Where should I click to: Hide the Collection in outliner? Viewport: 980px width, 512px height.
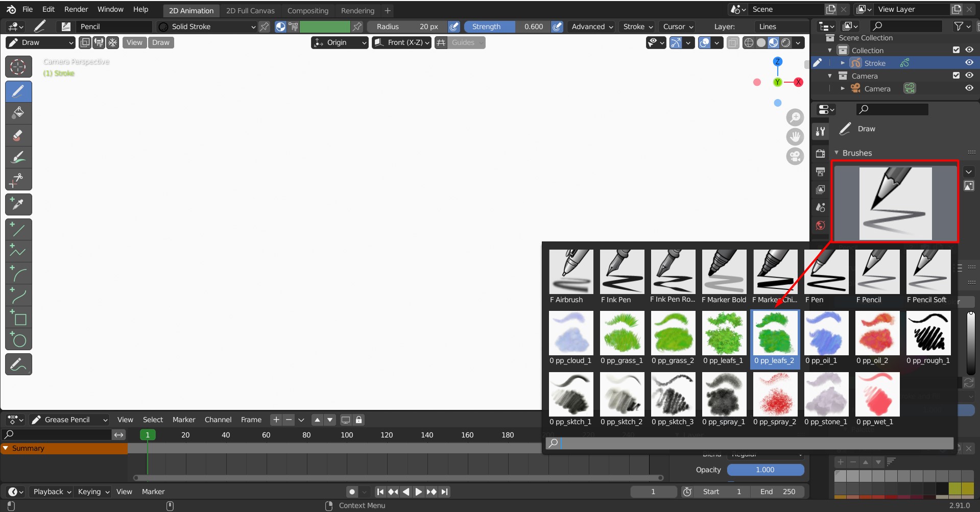(x=969, y=50)
